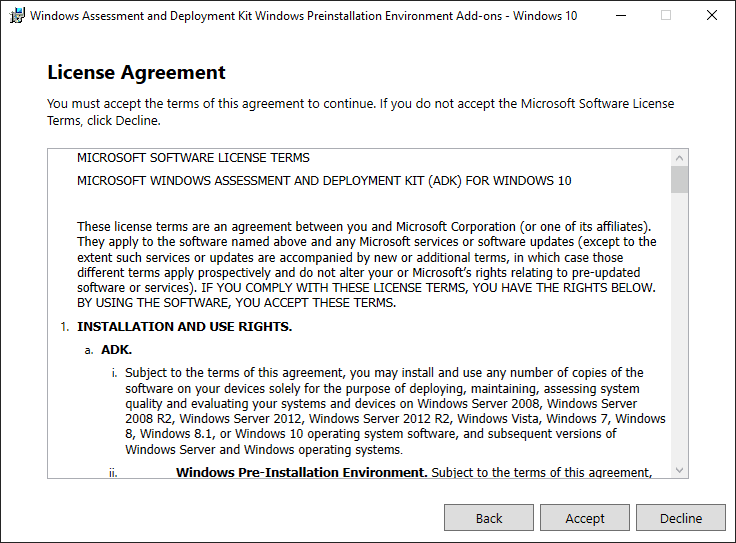Click the 'MICROSOFT SOFTWARE LICENSE TERMS' line
Image resolution: width=736 pixels, height=543 pixels.
pyautogui.click(x=193, y=158)
